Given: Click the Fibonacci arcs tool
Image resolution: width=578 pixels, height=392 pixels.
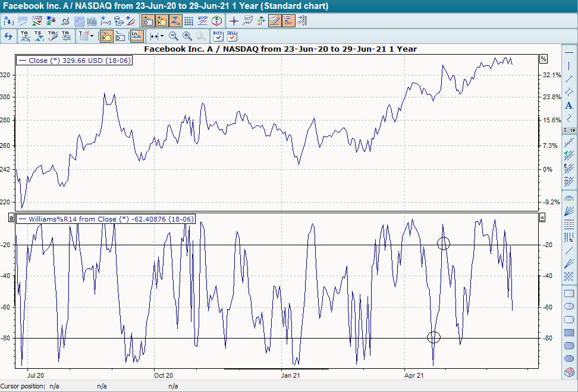Looking at the screenshot, I should (569, 198).
